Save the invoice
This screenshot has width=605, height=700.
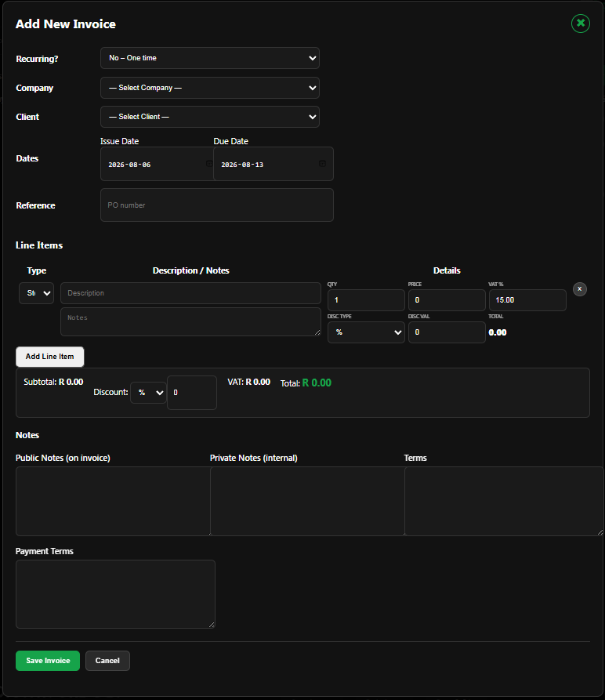[48, 661]
